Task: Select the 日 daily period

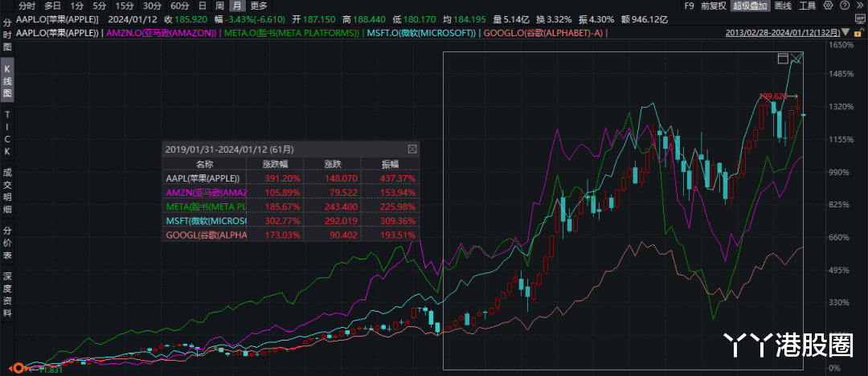Action: [x=203, y=6]
